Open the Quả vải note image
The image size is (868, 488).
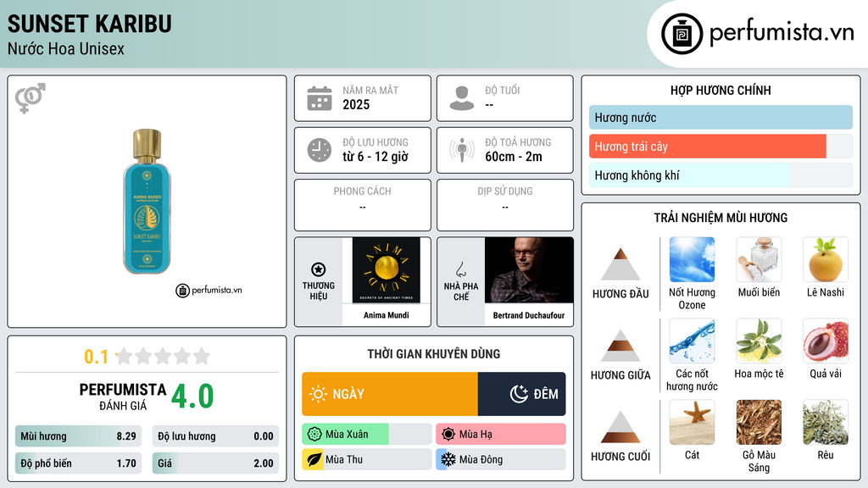click(x=826, y=341)
